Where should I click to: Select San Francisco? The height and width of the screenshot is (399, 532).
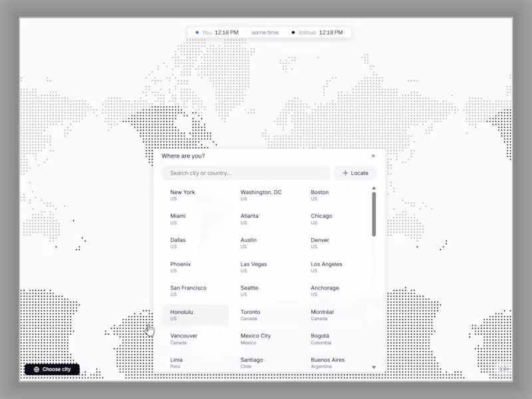pos(196,291)
